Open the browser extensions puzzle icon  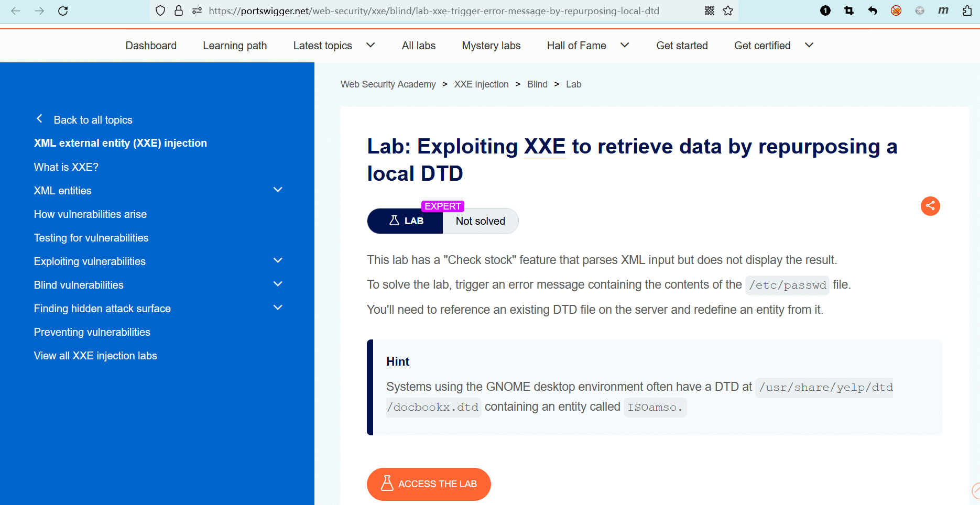pyautogui.click(x=967, y=11)
